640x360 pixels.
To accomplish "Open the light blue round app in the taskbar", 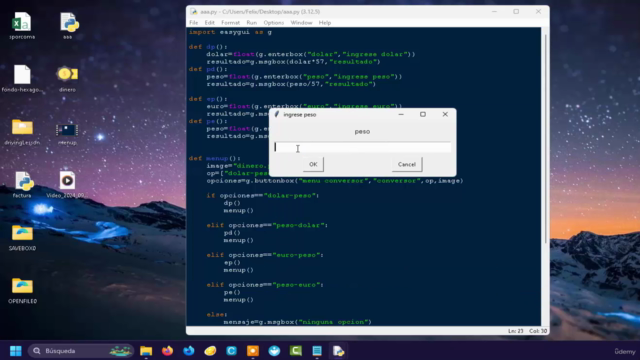I will click(274, 351).
